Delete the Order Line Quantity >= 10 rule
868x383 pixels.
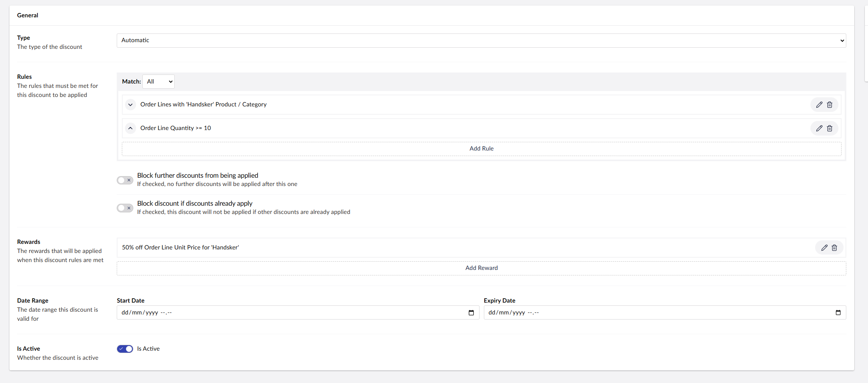830,128
